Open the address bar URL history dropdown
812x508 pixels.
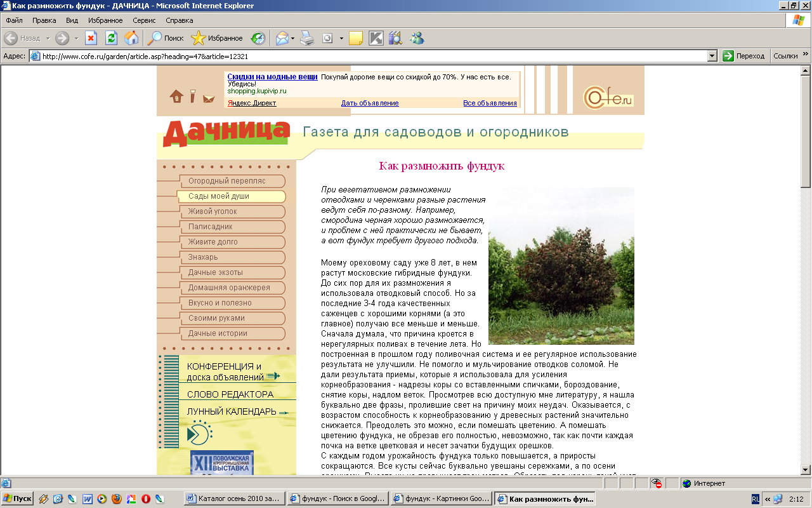click(712, 56)
